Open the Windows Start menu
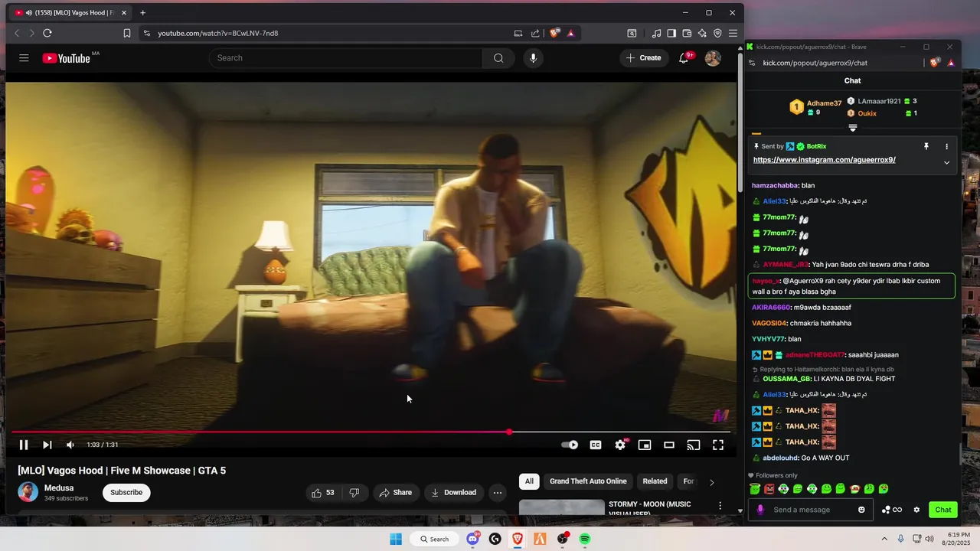980x551 pixels. [x=396, y=539]
